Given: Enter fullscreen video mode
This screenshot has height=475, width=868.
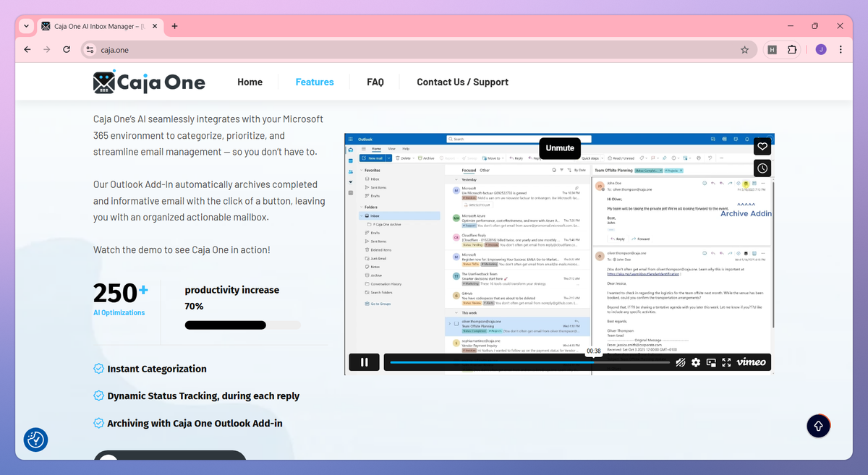Looking at the screenshot, I should tap(726, 362).
